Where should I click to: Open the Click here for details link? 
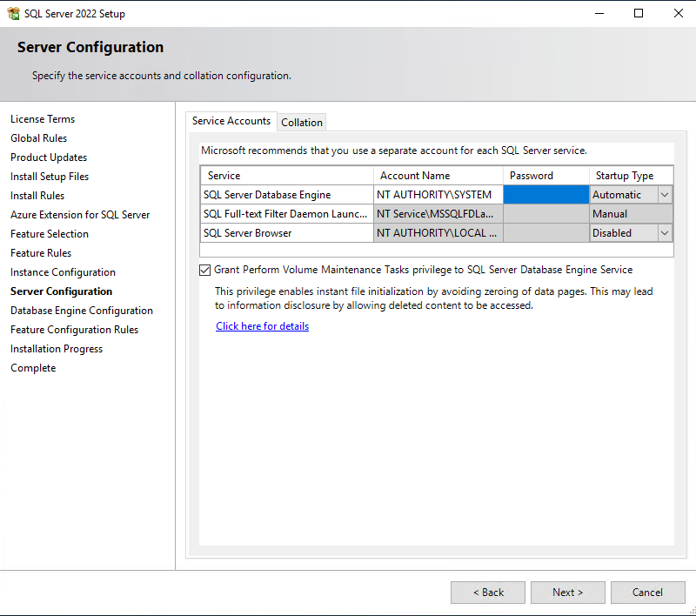[262, 326]
